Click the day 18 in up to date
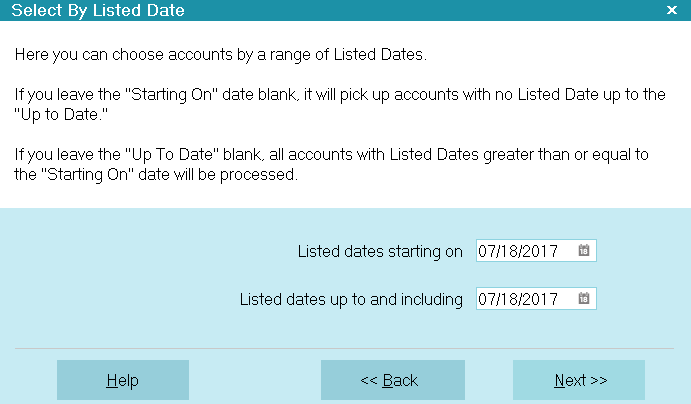The height and width of the screenshot is (404, 691). (508, 299)
